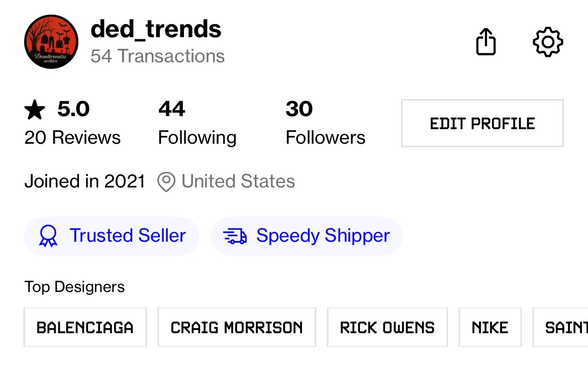Select the Craig Morrison designer tag
Screen dimensions: 588x389
[x=237, y=328]
